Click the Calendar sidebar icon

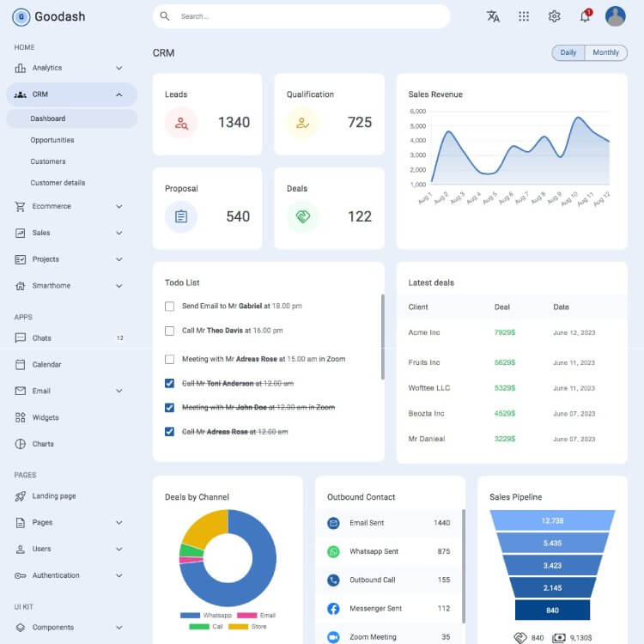[x=20, y=364]
